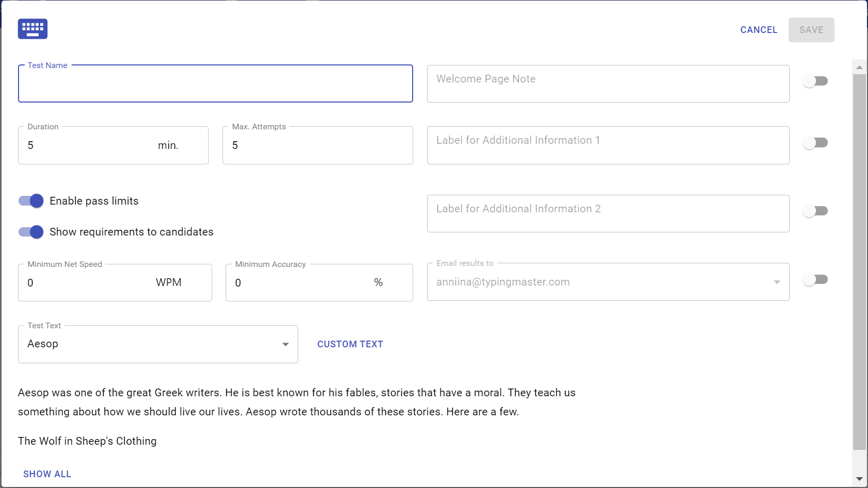
Task: Open CUSTOM TEXT editor
Action: coord(350,344)
